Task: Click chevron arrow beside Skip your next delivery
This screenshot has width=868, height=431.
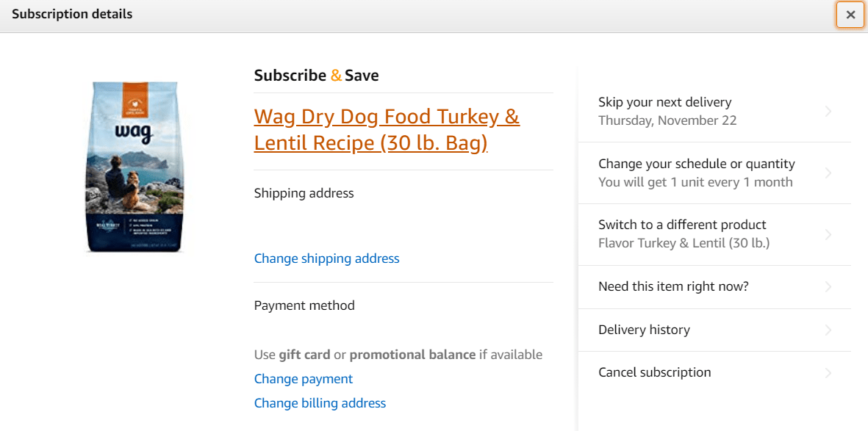Action: (x=828, y=112)
